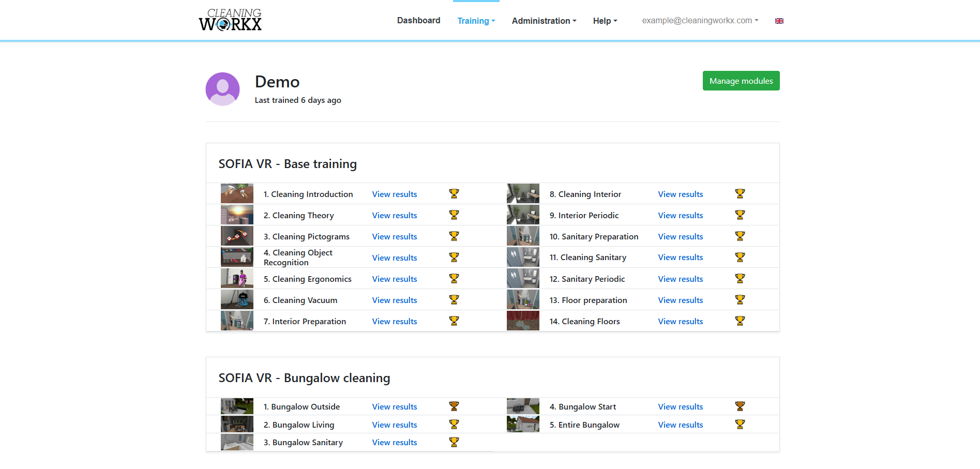Click trophy icon for Interior Preparation
The image size is (980, 469).
pos(454,321)
